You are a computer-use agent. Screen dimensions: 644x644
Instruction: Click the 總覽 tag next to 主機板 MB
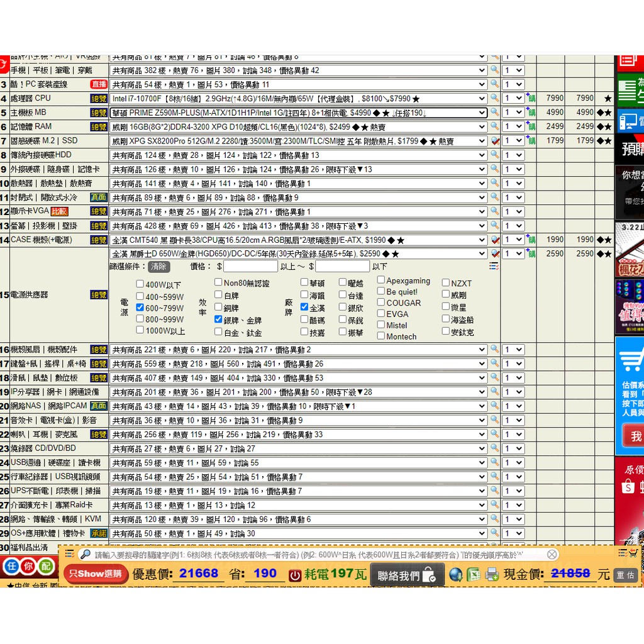99,113
